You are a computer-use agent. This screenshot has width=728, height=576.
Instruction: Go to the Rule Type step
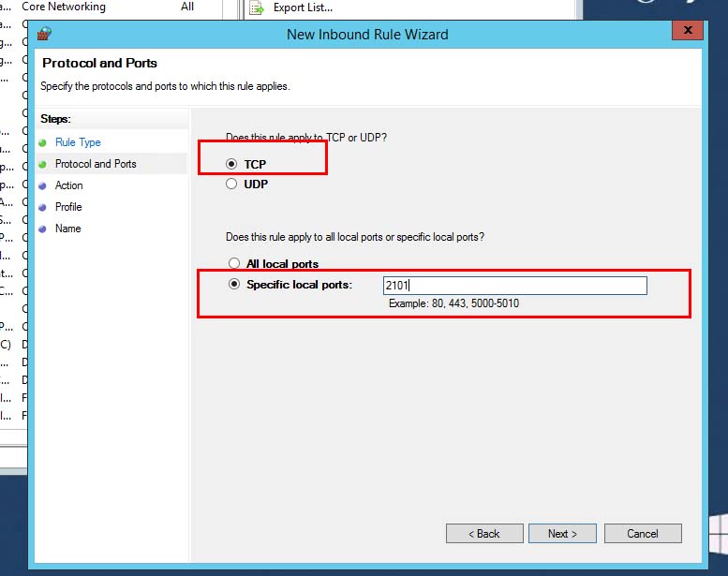(78, 142)
